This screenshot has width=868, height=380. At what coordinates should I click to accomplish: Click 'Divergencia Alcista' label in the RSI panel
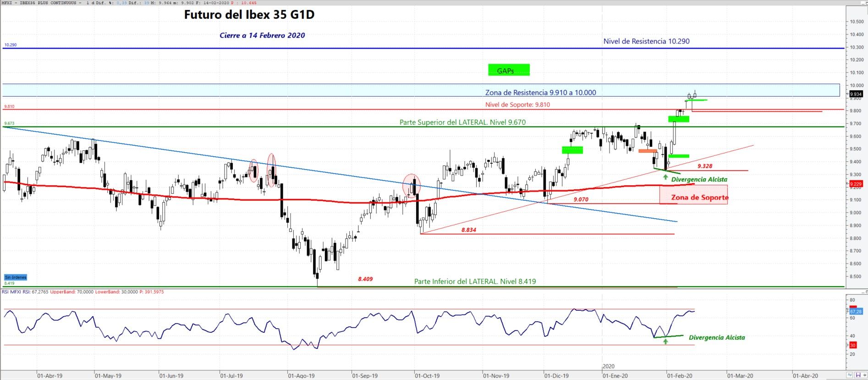click(x=717, y=337)
